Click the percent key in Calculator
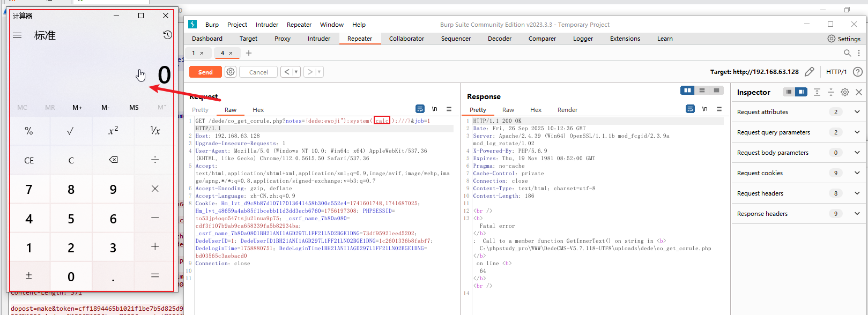The height and width of the screenshot is (315, 868). click(x=29, y=131)
